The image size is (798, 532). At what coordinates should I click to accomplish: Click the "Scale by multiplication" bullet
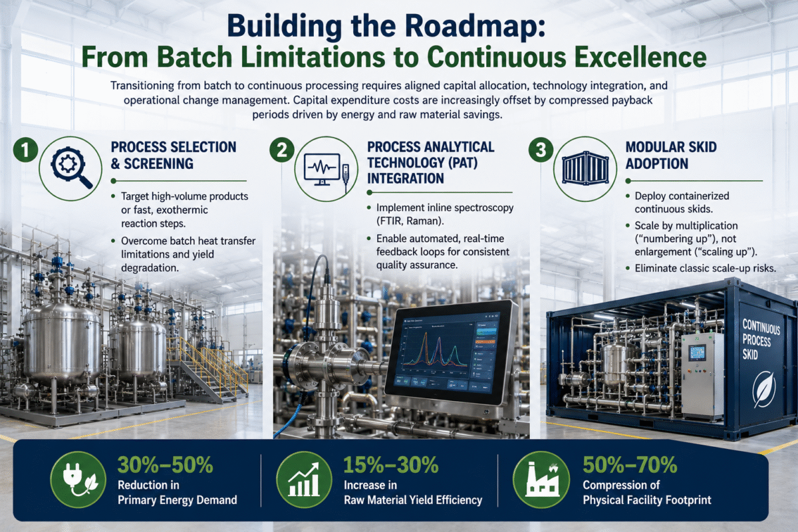pyautogui.click(x=692, y=238)
